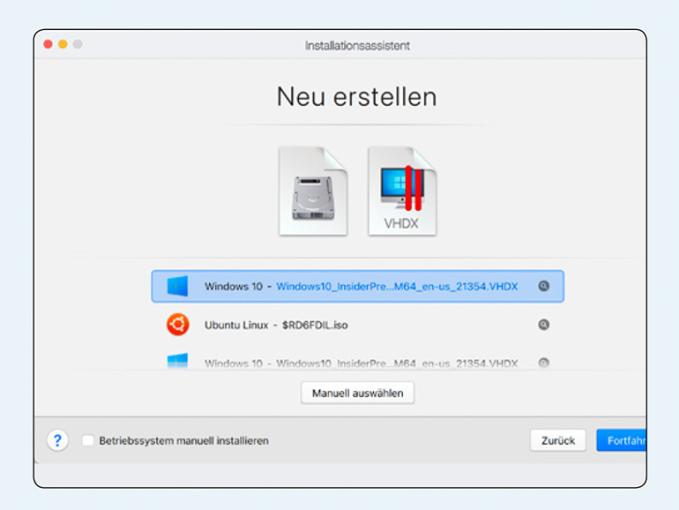679x510 pixels.
Task: Click the magnifier icon on the Ubuntu row
Action: 544,324
